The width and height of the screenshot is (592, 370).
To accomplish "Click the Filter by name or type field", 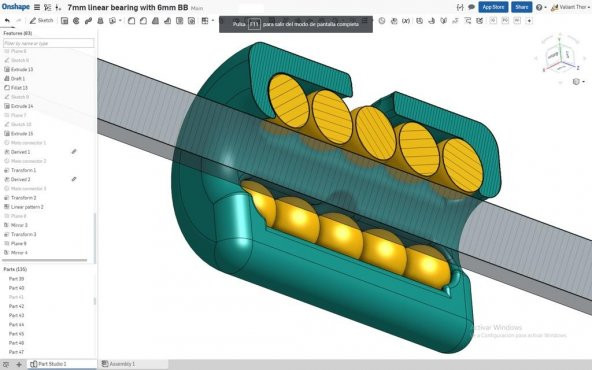I will [48, 43].
